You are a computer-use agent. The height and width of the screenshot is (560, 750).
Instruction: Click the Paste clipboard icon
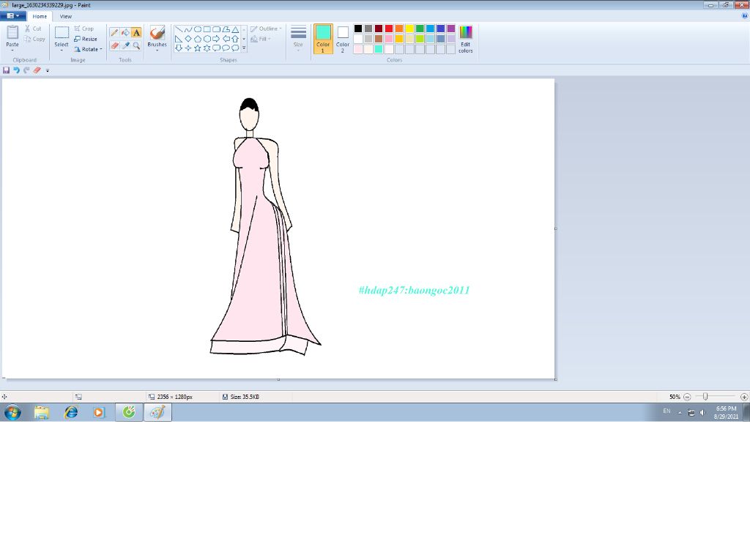click(x=12, y=32)
